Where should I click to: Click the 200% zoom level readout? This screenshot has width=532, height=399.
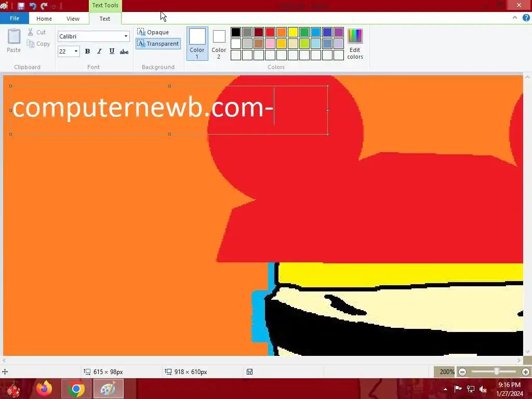(446, 372)
